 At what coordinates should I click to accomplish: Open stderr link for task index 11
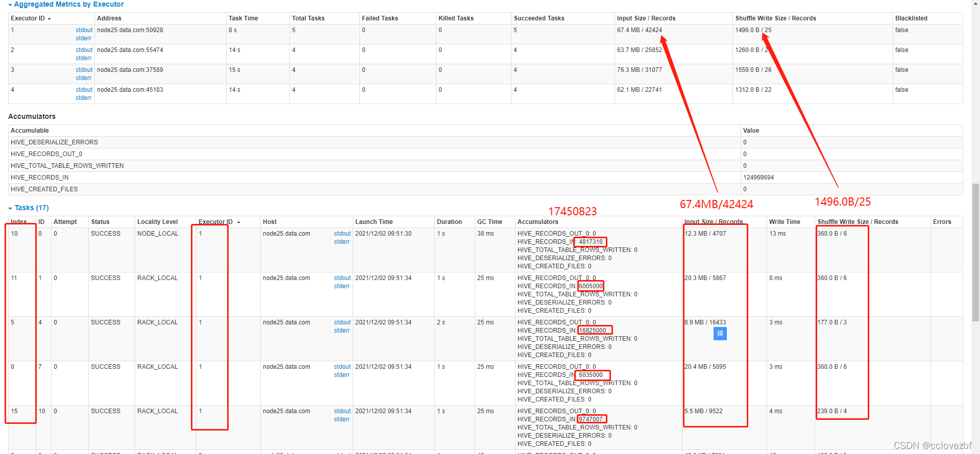(x=342, y=286)
